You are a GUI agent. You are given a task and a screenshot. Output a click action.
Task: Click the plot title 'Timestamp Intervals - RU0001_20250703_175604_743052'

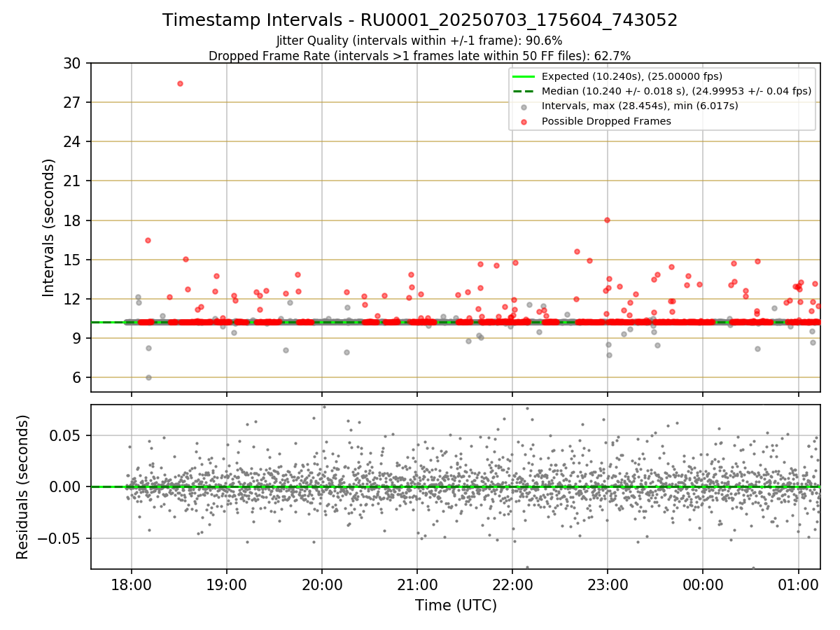[420, 20]
